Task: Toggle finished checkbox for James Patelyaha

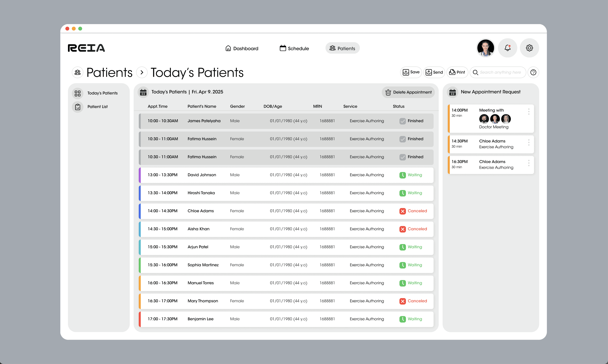Action: (x=403, y=121)
